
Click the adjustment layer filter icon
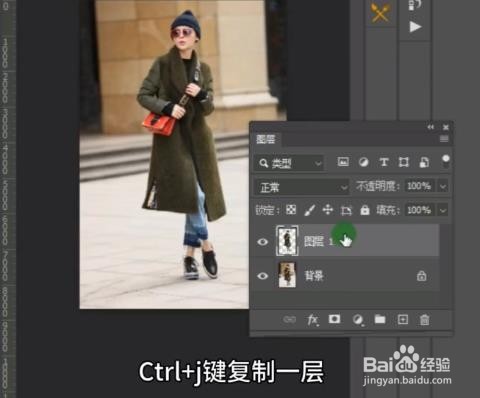click(363, 162)
